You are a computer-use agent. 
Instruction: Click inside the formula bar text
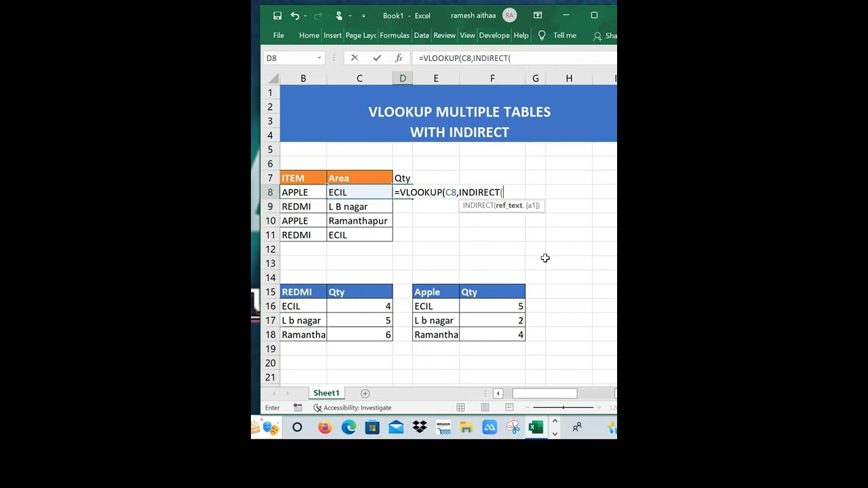[465, 58]
